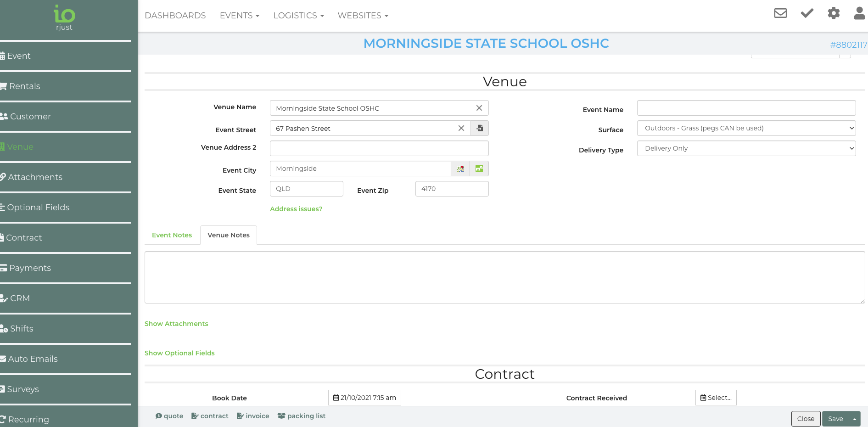Open the Delivery Type dropdown

746,149
